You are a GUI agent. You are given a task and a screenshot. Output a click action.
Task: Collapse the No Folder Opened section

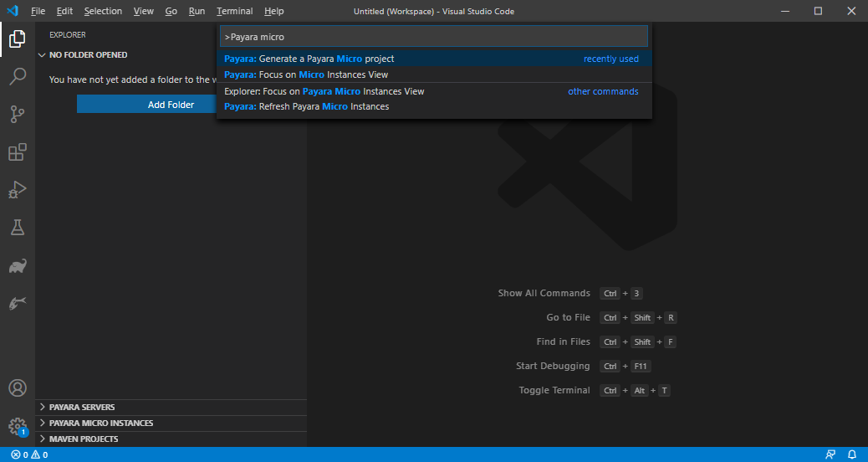coord(88,55)
